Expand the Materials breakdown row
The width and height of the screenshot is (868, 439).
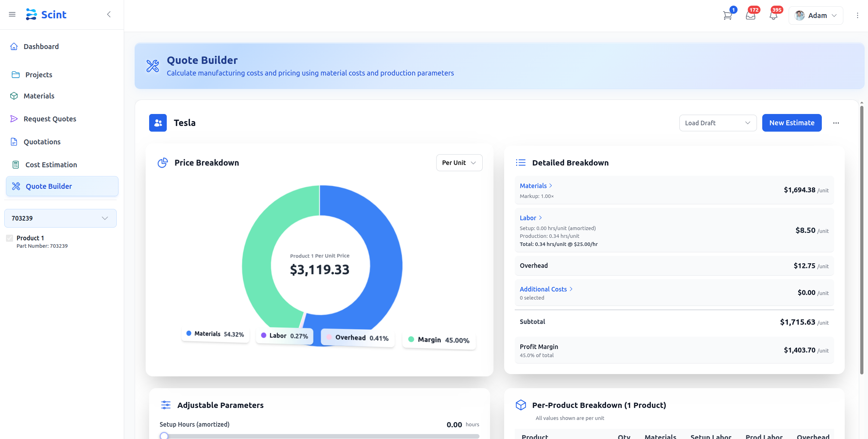tap(536, 186)
